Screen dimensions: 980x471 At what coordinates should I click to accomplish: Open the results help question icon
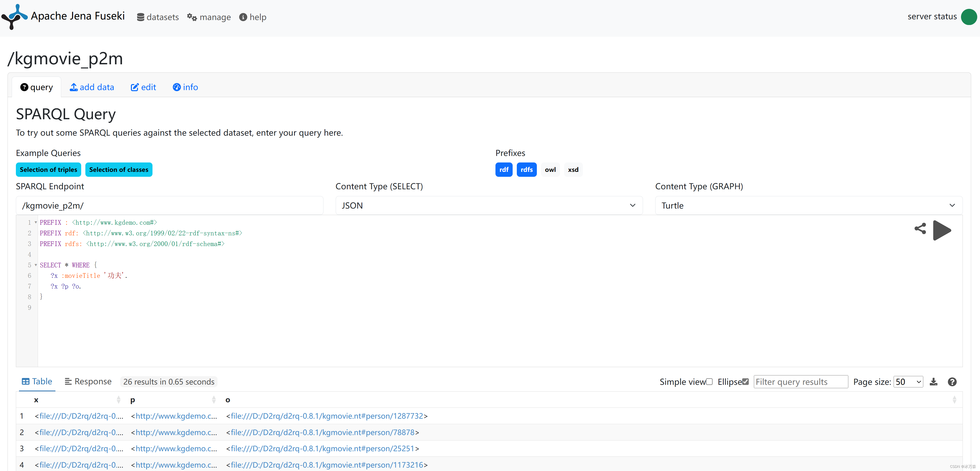pos(952,382)
